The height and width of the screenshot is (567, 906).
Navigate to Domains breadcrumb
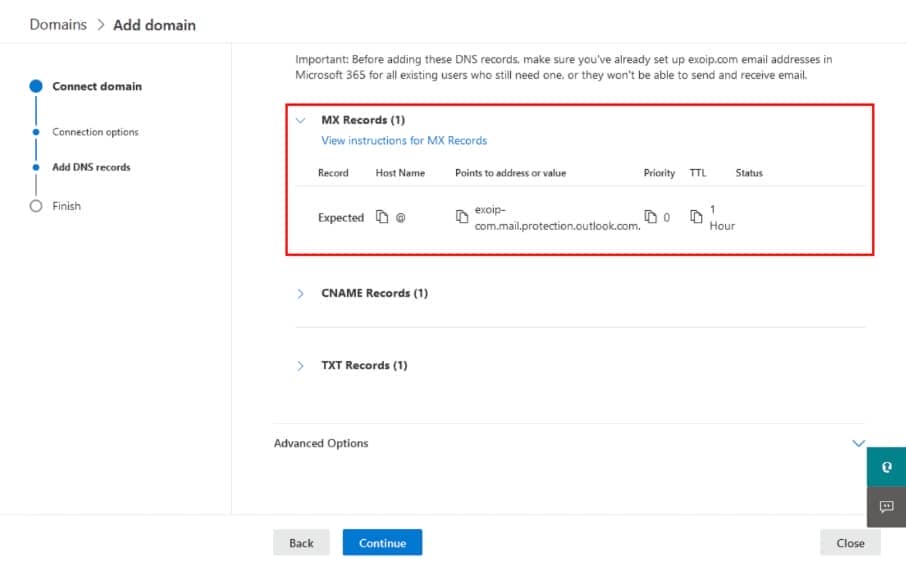pos(58,24)
